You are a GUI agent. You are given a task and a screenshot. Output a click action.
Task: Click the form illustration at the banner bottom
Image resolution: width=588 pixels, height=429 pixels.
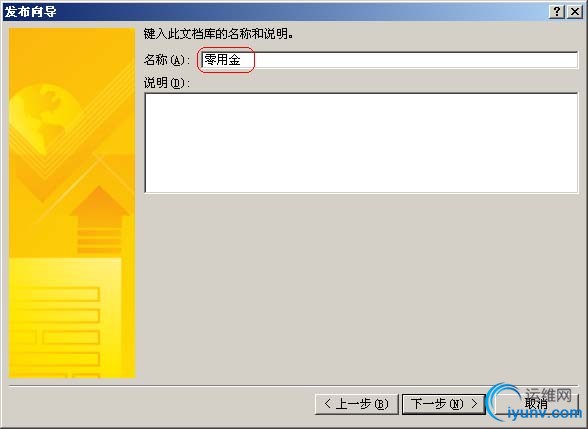(x=66, y=317)
